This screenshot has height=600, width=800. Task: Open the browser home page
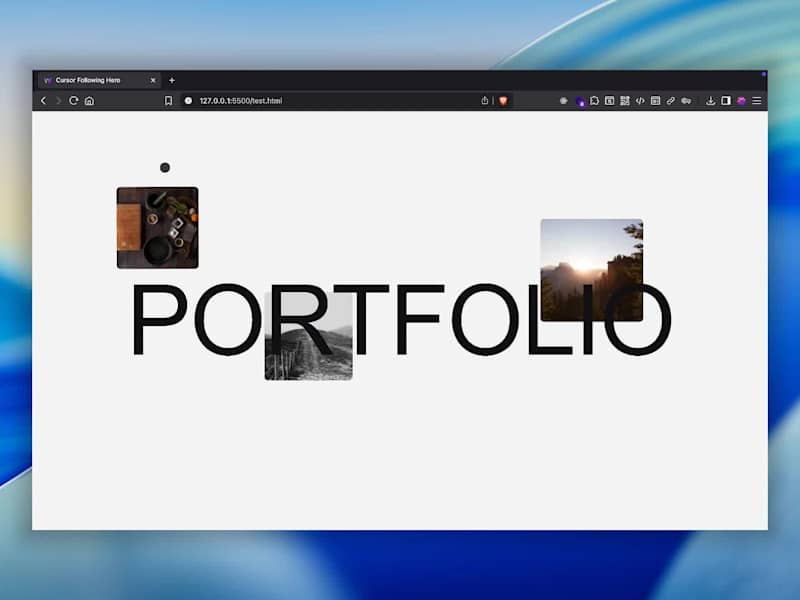coord(89,101)
